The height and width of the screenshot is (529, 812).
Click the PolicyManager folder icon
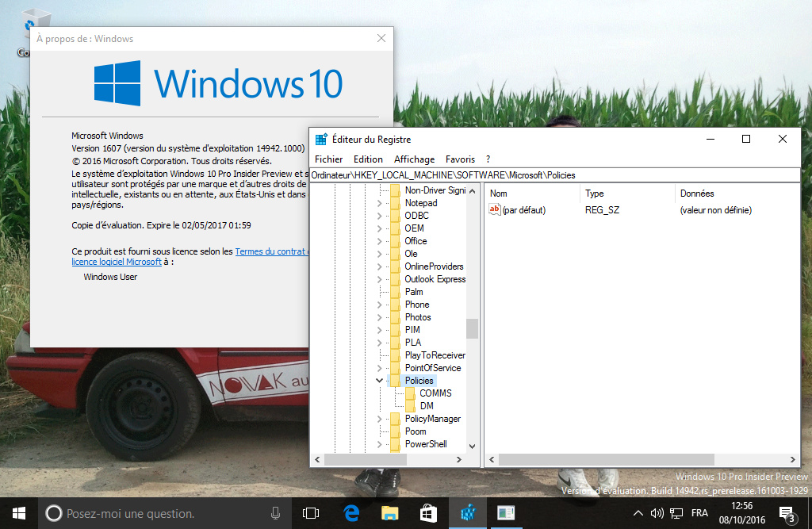(x=395, y=420)
